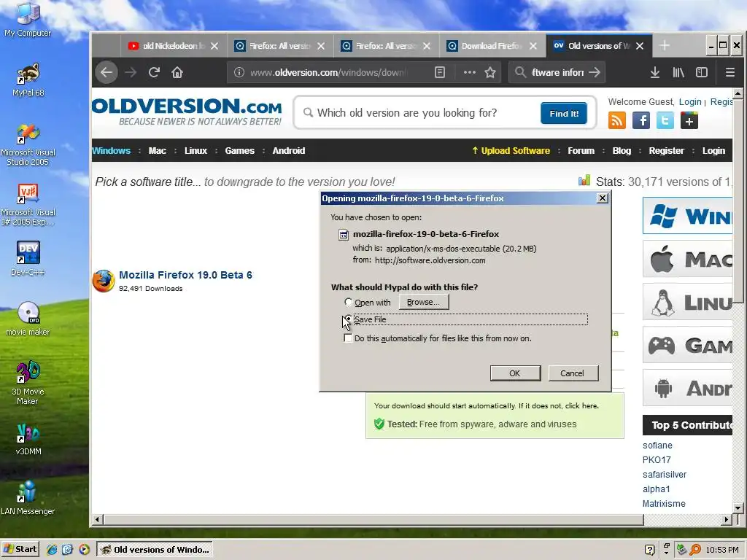This screenshot has height=560, width=747.
Task: Open the Linux site menu item
Action: (196, 150)
